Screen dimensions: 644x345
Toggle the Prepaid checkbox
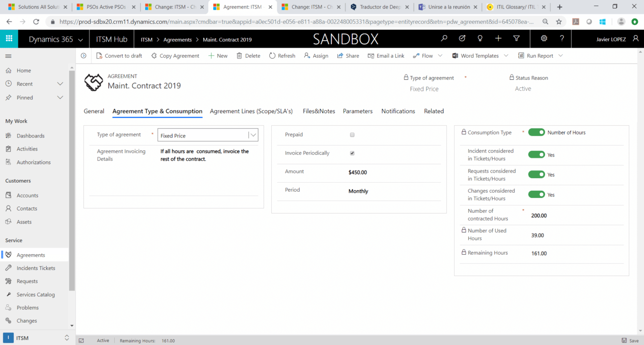[352, 135]
